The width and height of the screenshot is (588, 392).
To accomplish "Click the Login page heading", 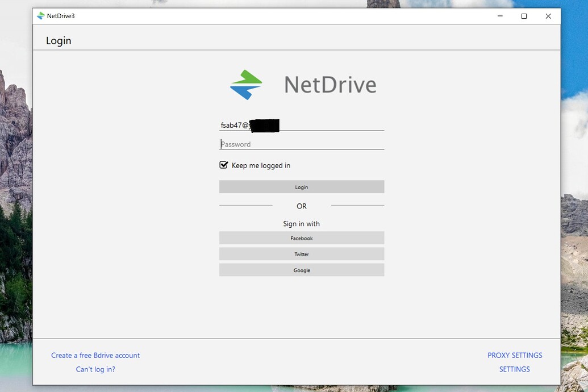I will tap(59, 40).
